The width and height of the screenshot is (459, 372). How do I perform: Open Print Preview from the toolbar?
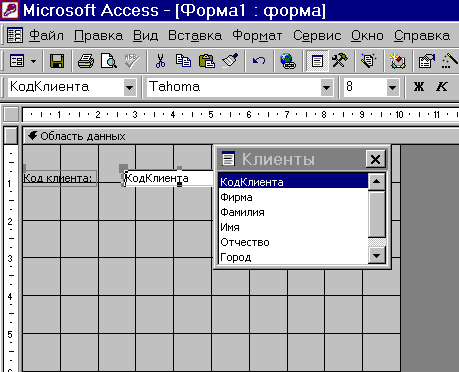(x=109, y=61)
